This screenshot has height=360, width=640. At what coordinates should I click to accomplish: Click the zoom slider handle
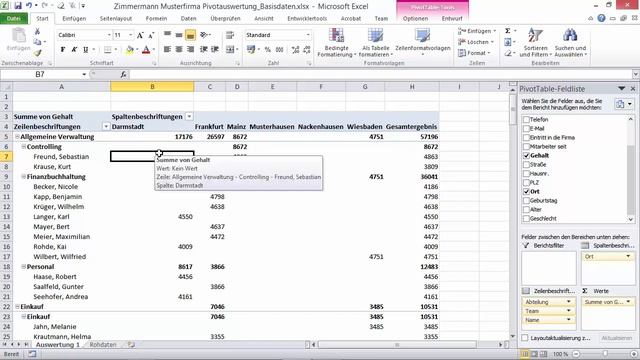coord(605,354)
